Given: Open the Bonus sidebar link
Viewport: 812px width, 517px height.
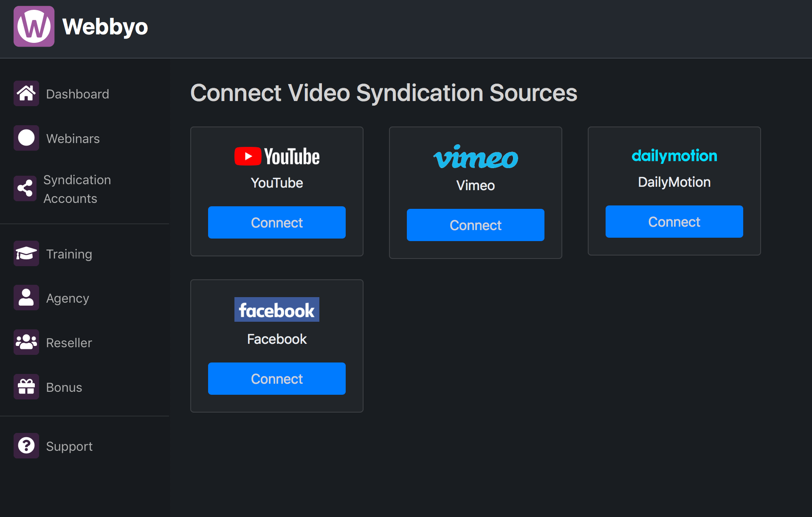Looking at the screenshot, I should (64, 387).
